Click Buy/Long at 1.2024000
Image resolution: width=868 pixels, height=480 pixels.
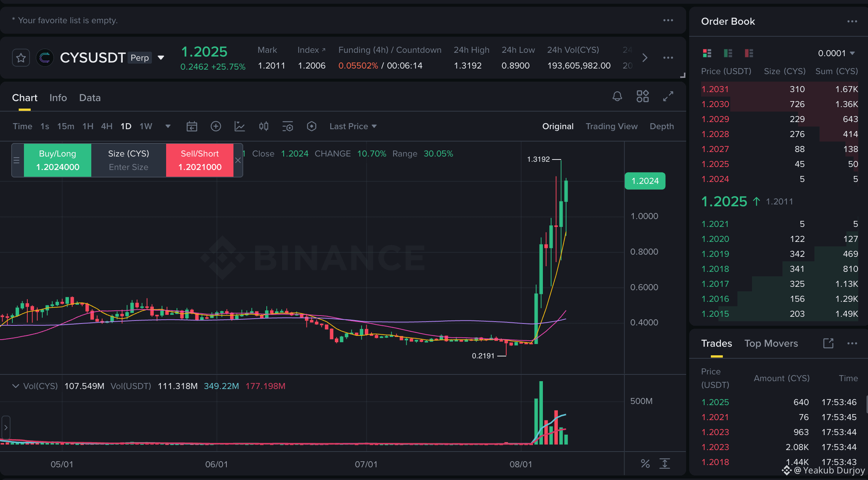click(58, 160)
